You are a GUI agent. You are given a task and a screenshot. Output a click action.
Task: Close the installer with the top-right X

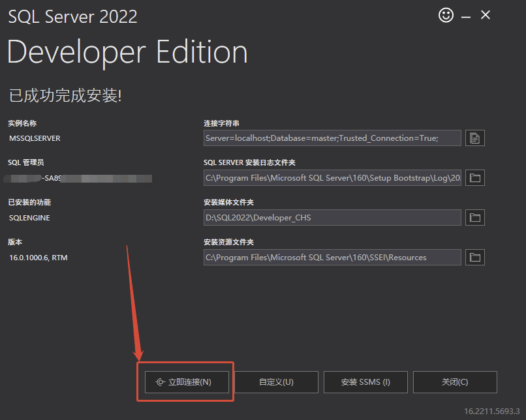(x=486, y=16)
